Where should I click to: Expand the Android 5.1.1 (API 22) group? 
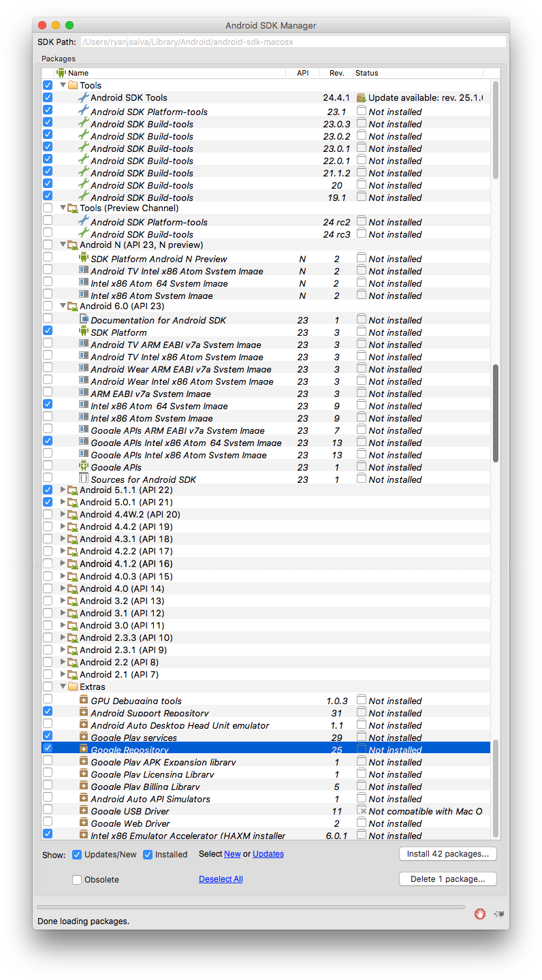click(63, 490)
